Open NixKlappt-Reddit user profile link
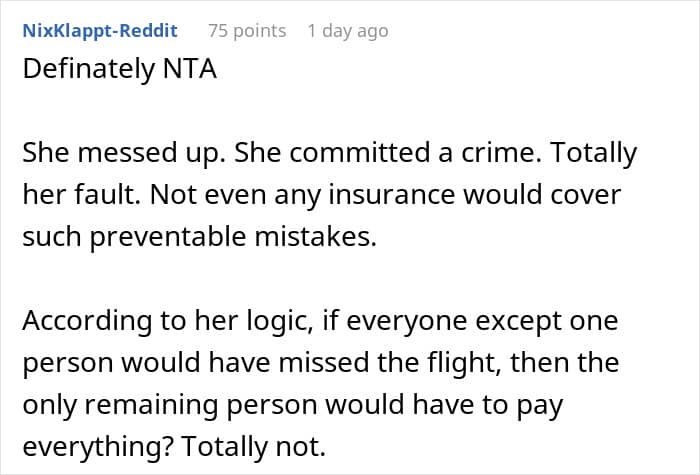 tap(100, 31)
